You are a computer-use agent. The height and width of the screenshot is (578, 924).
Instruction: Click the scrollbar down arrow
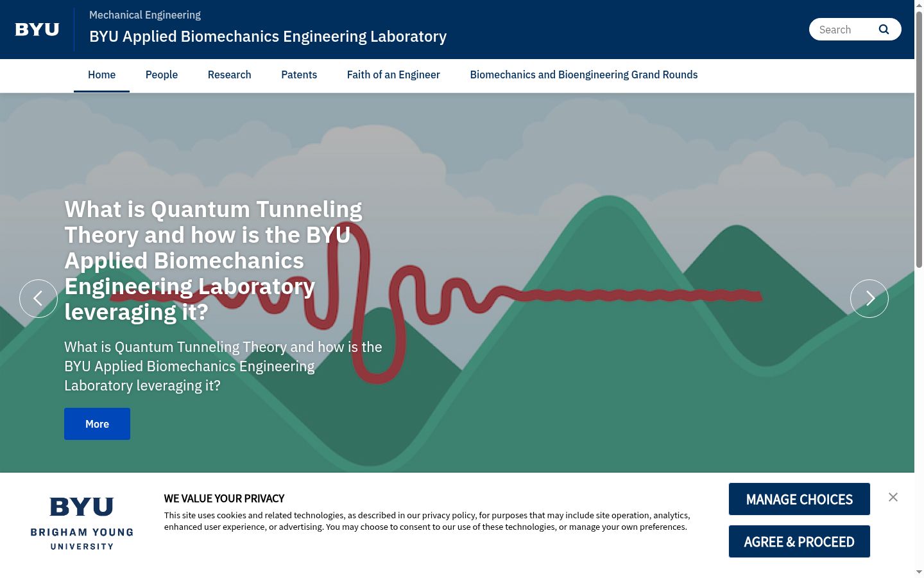coord(919,572)
